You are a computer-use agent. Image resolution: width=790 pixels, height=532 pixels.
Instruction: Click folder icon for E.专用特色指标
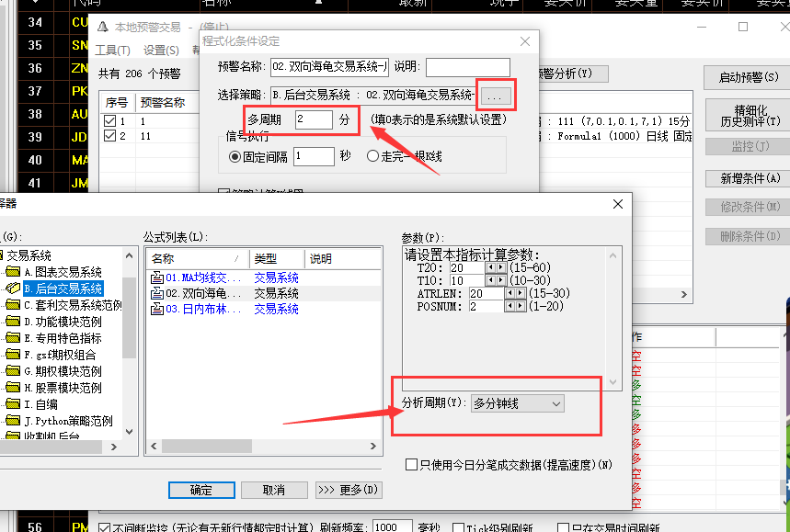pos(13,338)
